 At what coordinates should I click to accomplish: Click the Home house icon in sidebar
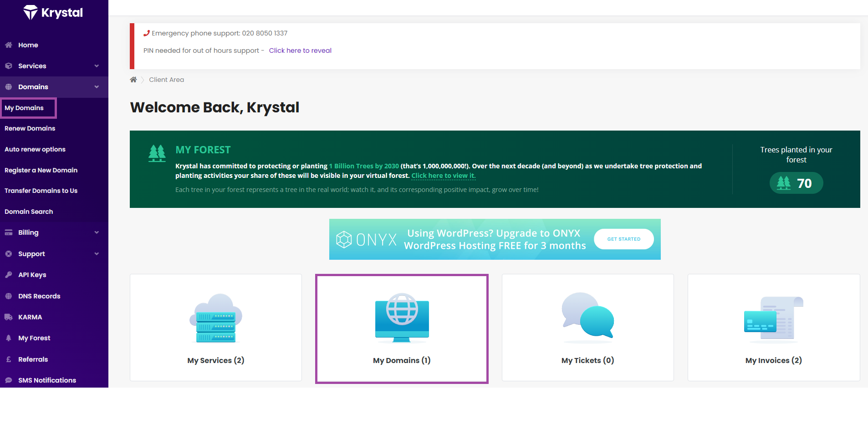8,45
